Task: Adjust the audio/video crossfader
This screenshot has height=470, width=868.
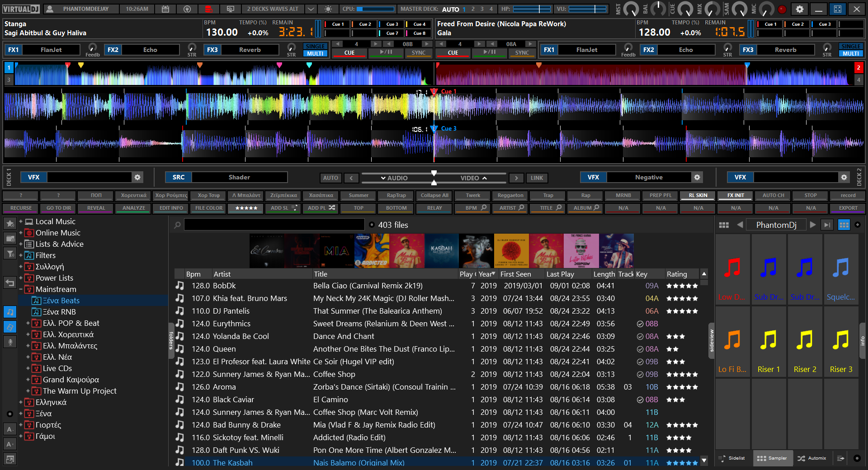Action: [434, 178]
